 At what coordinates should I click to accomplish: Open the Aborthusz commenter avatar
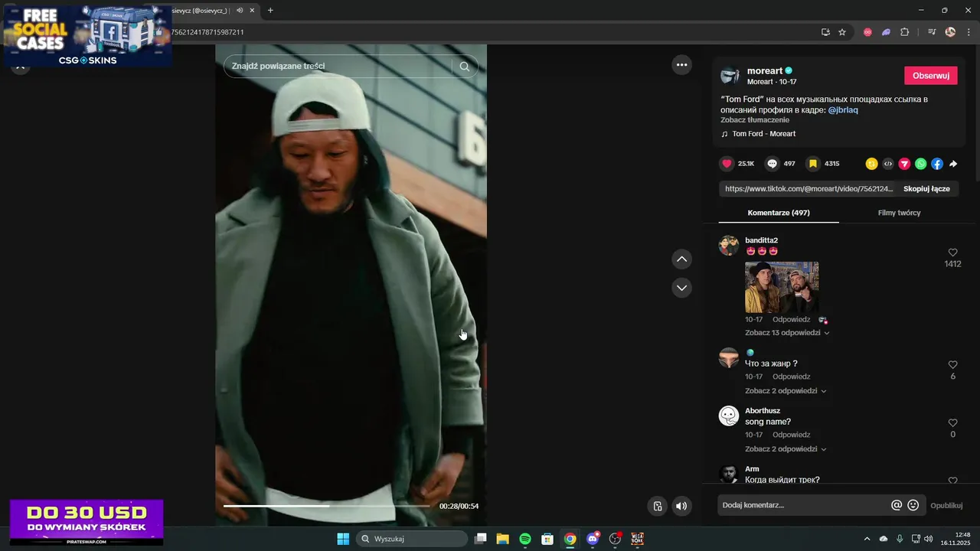pyautogui.click(x=729, y=416)
